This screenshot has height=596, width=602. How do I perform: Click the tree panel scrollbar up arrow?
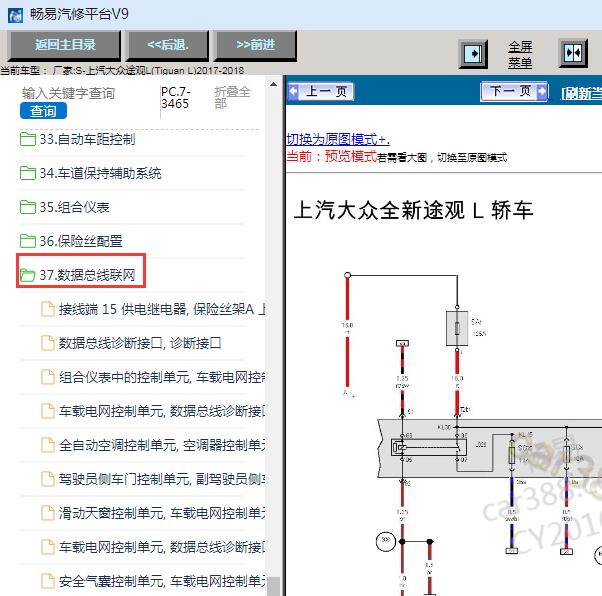tap(273, 84)
